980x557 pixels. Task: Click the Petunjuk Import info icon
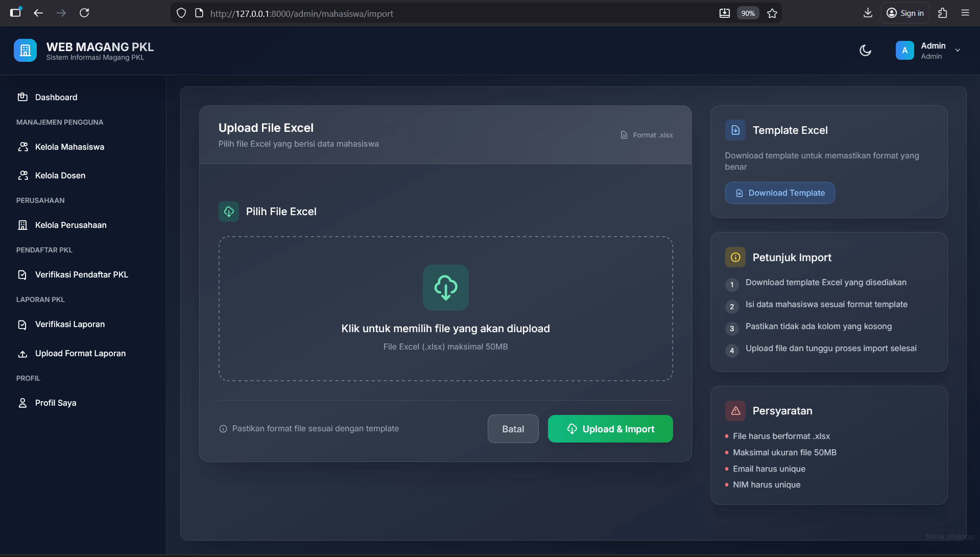(x=735, y=257)
